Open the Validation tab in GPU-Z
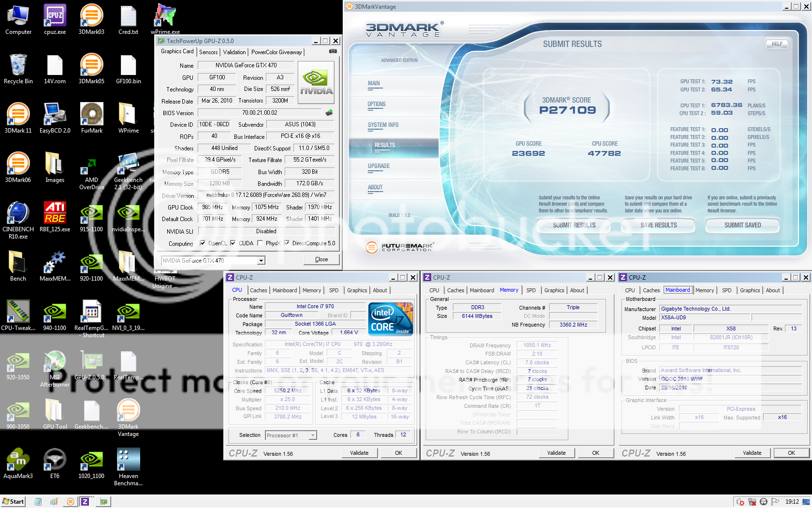The image size is (812, 508). point(234,52)
